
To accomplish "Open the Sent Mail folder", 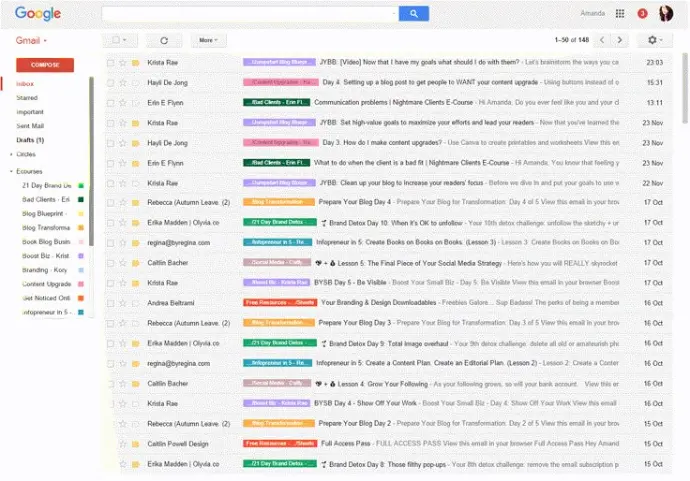I will point(30,126).
